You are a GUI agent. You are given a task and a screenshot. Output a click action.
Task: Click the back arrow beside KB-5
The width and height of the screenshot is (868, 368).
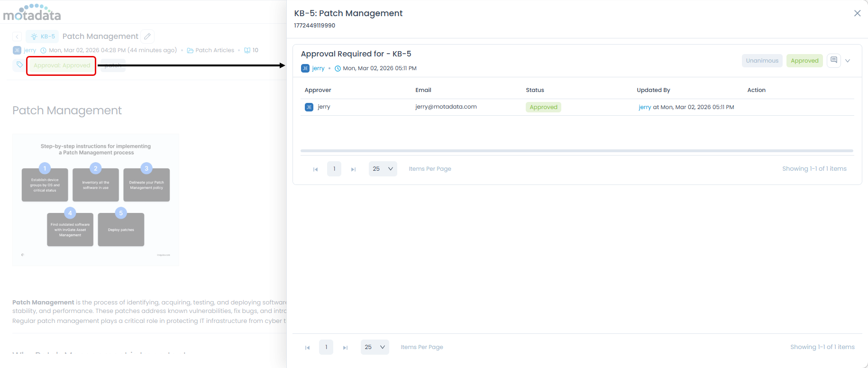pyautogui.click(x=17, y=37)
